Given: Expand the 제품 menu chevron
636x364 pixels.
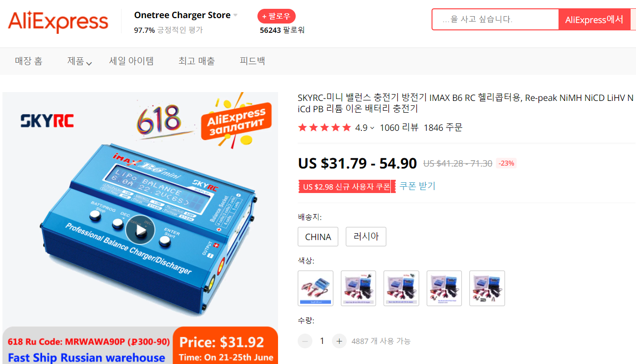Looking at the screenshot, I should [89, 63].
